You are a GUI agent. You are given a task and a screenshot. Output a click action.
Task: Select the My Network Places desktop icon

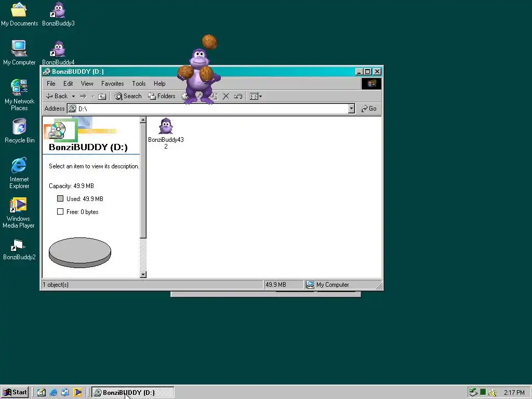(19, 95)
